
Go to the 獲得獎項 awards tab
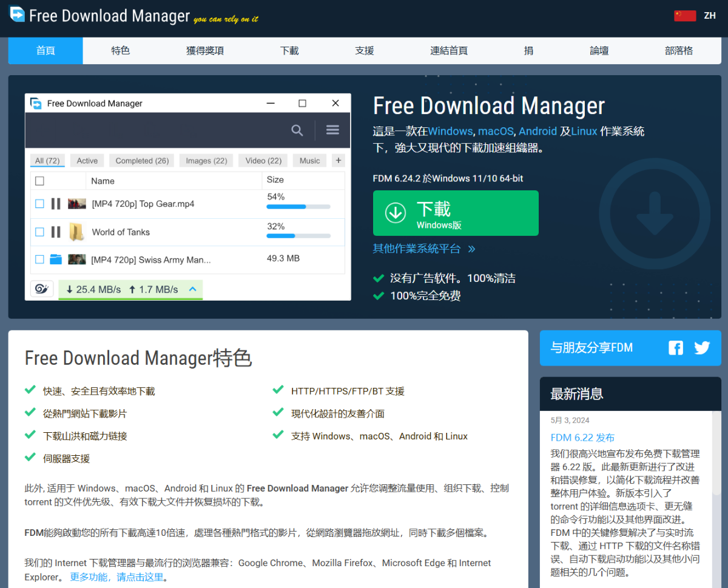tap(205, 51)
